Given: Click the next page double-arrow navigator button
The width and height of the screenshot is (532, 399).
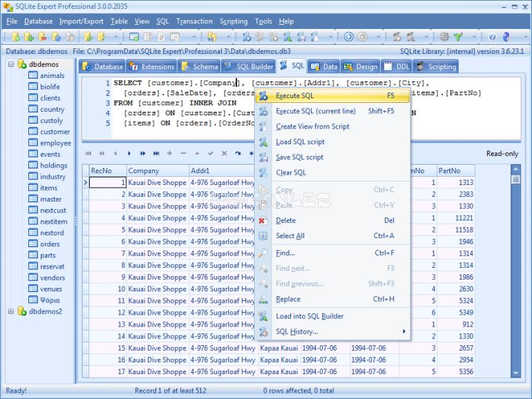Looking at the screenshot, I should (x=142, y=153).
